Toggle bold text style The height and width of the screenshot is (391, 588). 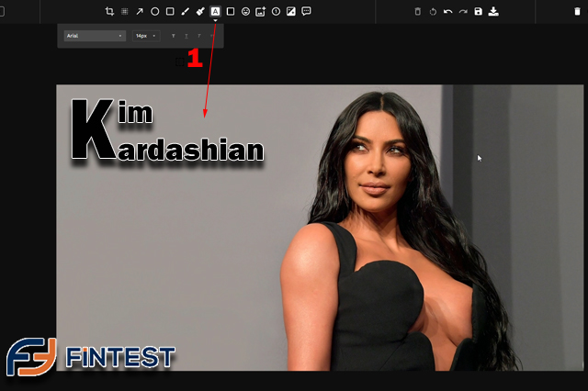174,36
